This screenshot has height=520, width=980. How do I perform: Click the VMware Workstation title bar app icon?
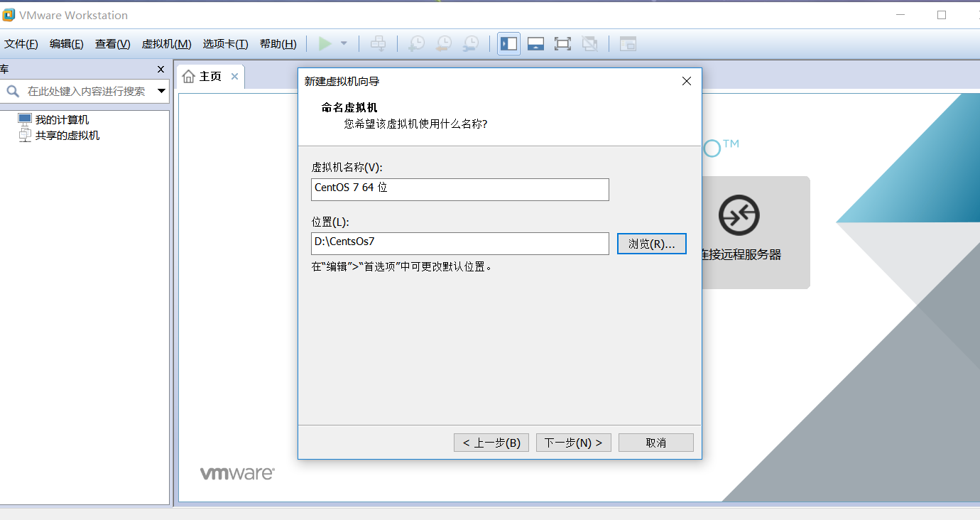(9, 15)
